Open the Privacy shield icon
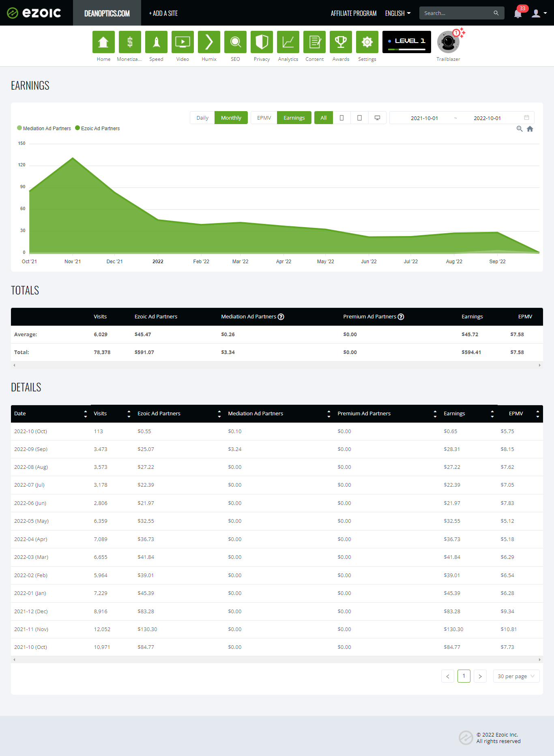The image size is (554, 756). tap(262, 42)
